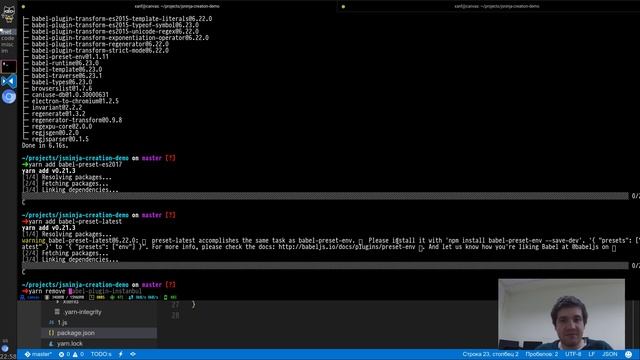Click the first yarn linking progress bar
Image resolution: width=640 pixels, height=360 pixels.
coord(325,196)
